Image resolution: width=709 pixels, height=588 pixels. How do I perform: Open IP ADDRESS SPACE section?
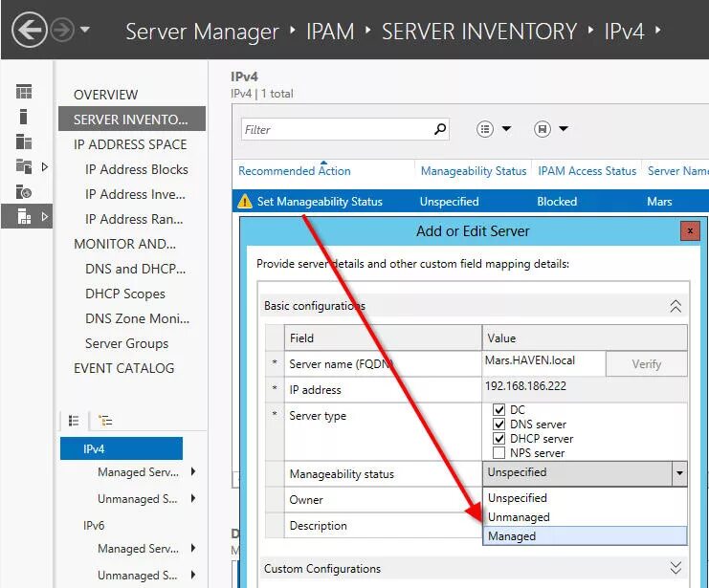click(x=130, y=144)
